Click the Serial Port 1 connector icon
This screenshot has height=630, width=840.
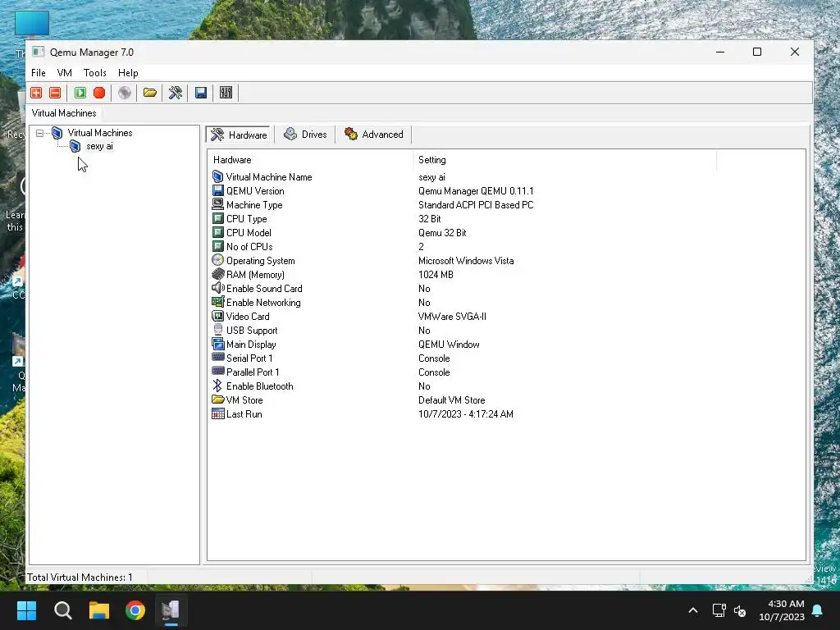click(217, 358)
